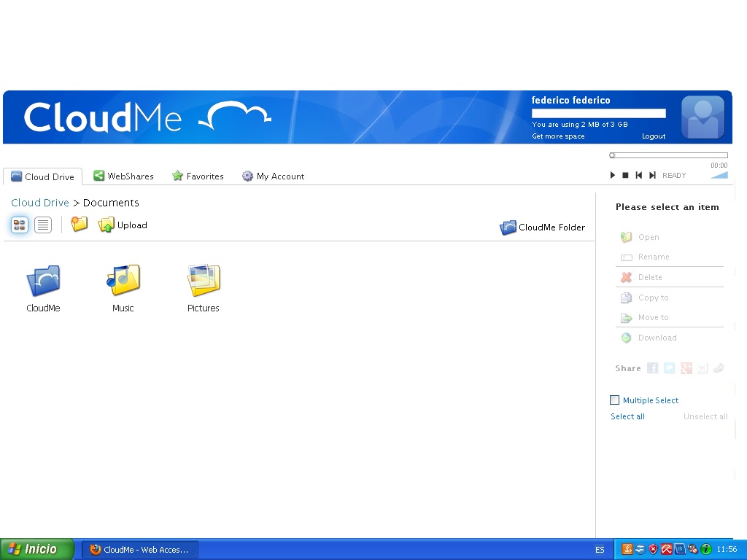The height and width of the screenshot is (560, 747).
Task: Click the Java tray icon
Action: tap(627, 550)
